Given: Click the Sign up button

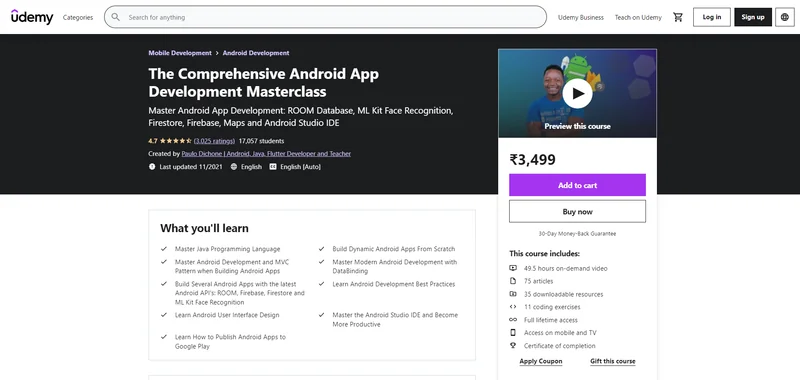Looking at the screenshot, I should [753, 17].
